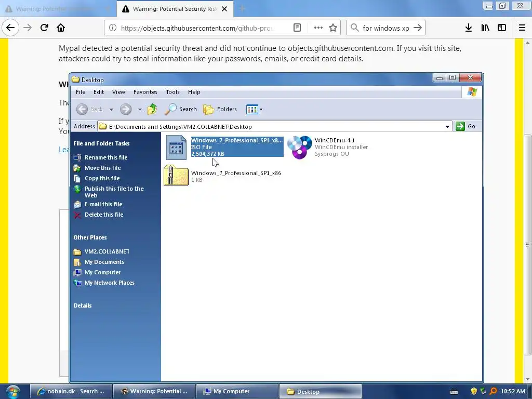The height and width of the screenshot is (399, 532).
Task: Toggle browser sidebar icon
Action: pos(502,28)
